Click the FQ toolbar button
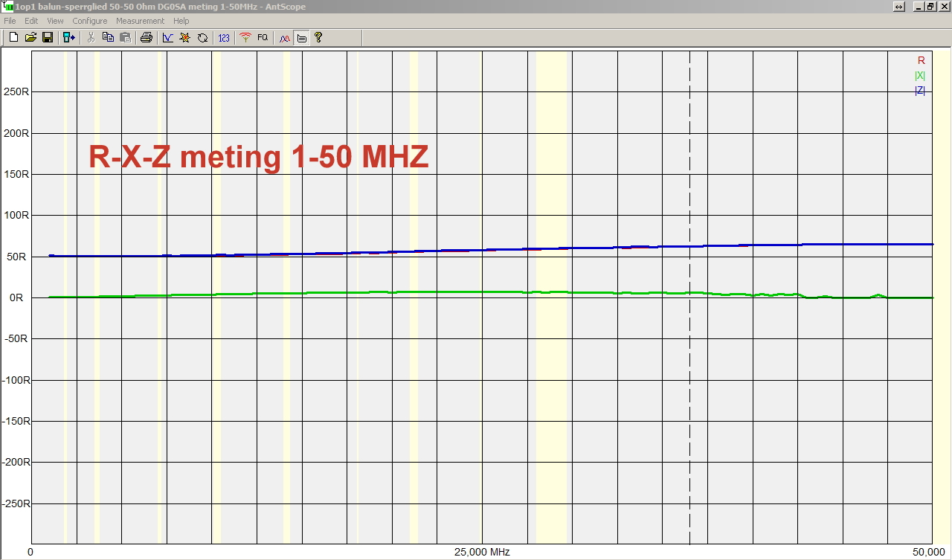 [x=263, y=37]
